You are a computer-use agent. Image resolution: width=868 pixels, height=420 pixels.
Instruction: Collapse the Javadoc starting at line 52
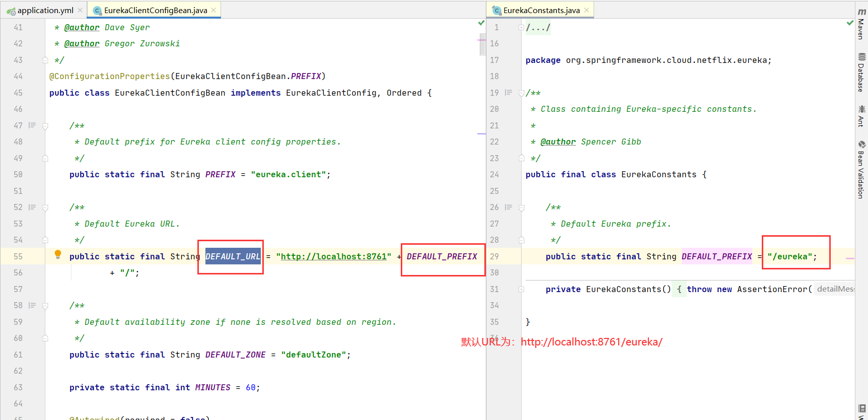click(x=45, y=207)
